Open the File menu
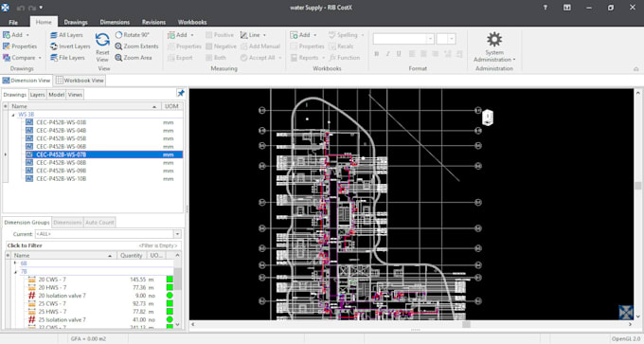 13,22
